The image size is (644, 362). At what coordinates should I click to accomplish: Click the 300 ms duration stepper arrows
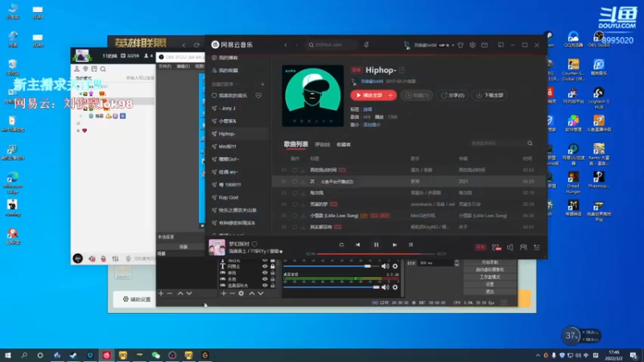(456, 263)
